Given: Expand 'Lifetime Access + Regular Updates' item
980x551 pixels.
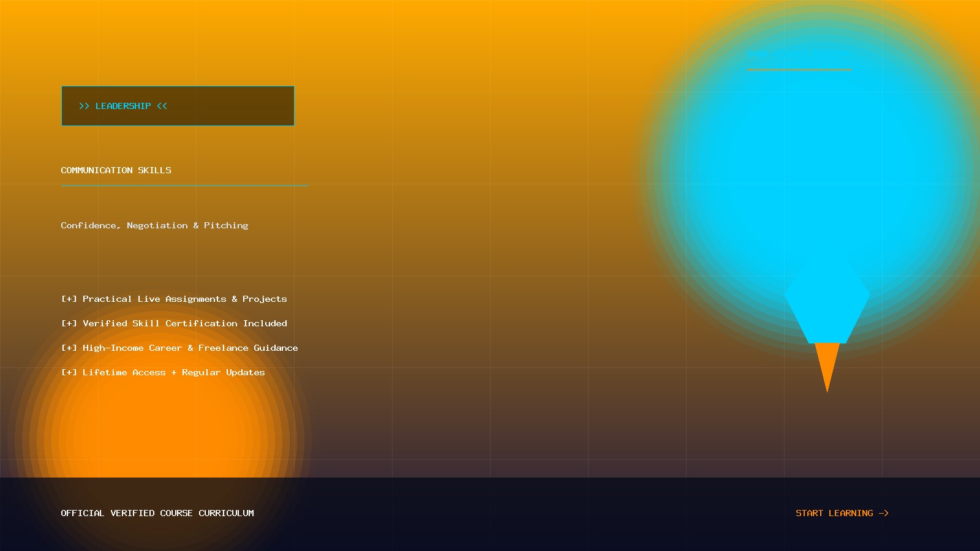Looking at the screenshot, I should (163, 372).
